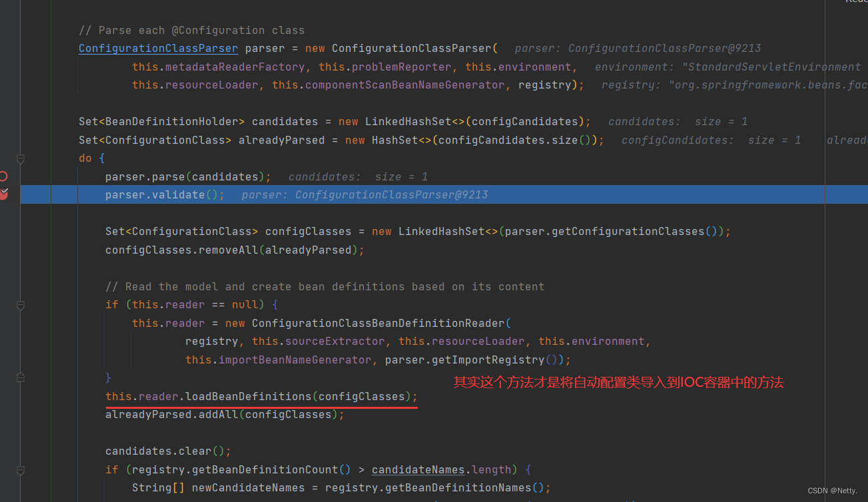Click "HashSet<>(configCandidates.size())" expression

click(485, 140)
